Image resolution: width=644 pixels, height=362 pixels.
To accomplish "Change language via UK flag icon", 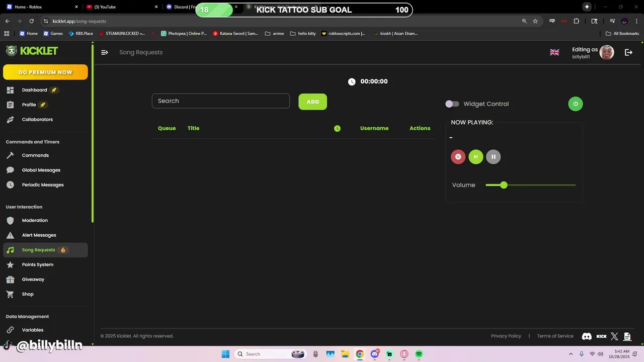I will [x=554, y=52].
